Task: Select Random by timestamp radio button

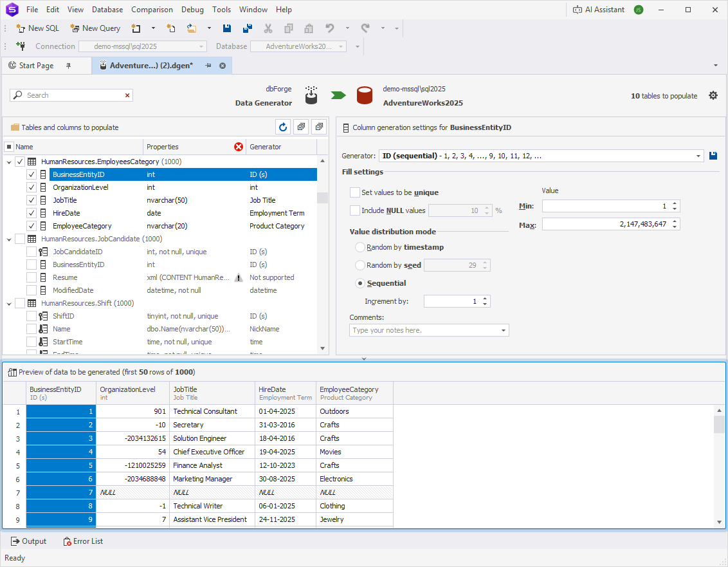Action: click(360, 247)
